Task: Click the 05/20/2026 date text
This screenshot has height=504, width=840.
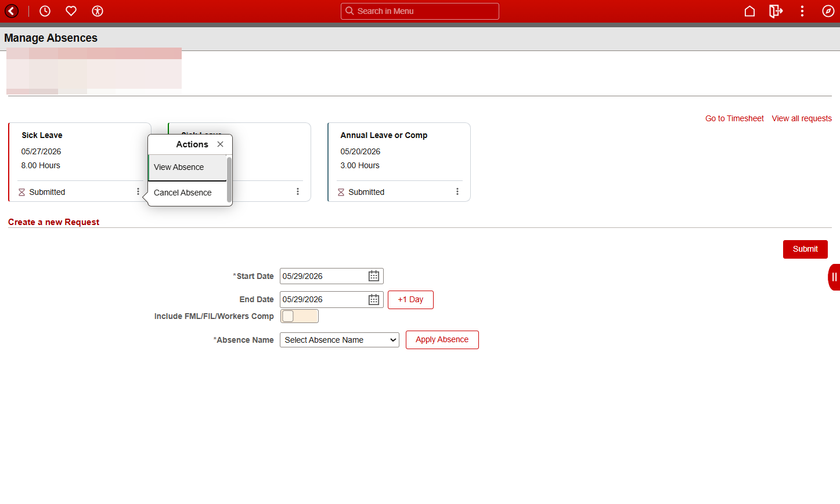Action: pos(360,151)
